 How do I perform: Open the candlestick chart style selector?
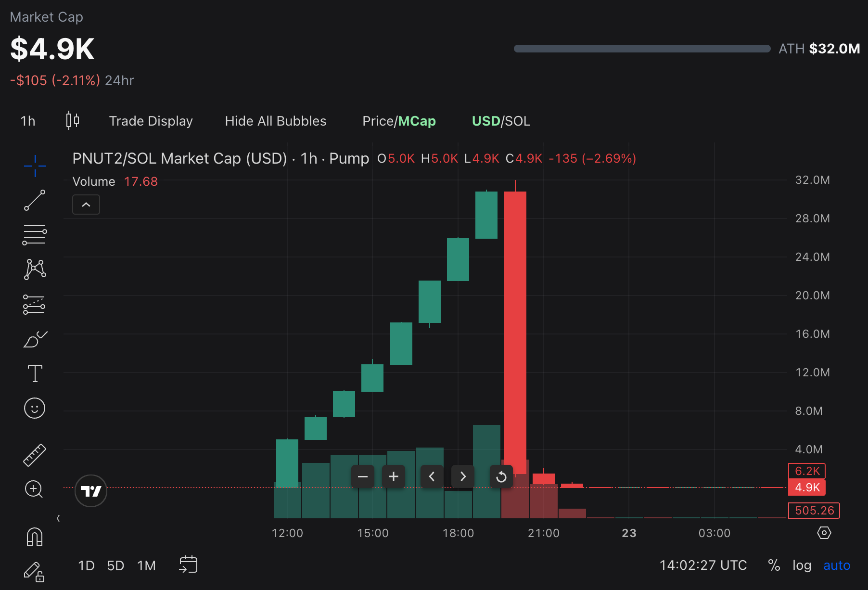[73, 120]
